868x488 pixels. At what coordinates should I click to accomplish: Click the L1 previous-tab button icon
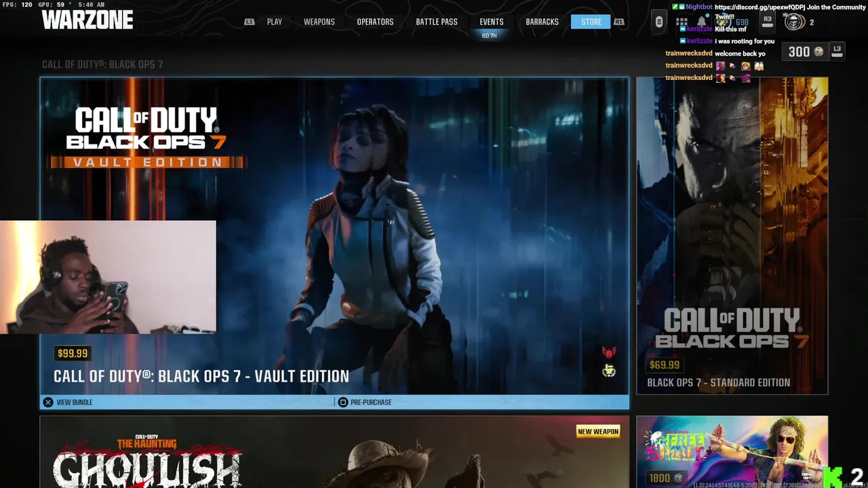250,22
